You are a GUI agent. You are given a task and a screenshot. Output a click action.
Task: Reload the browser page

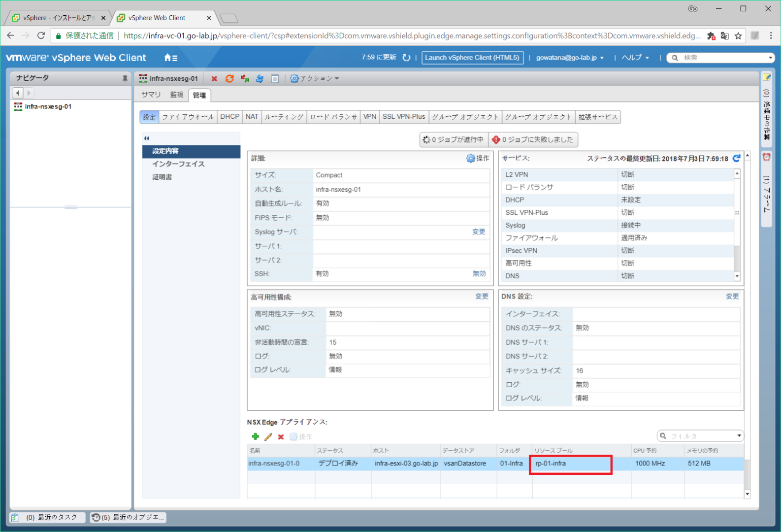point(41,35)
